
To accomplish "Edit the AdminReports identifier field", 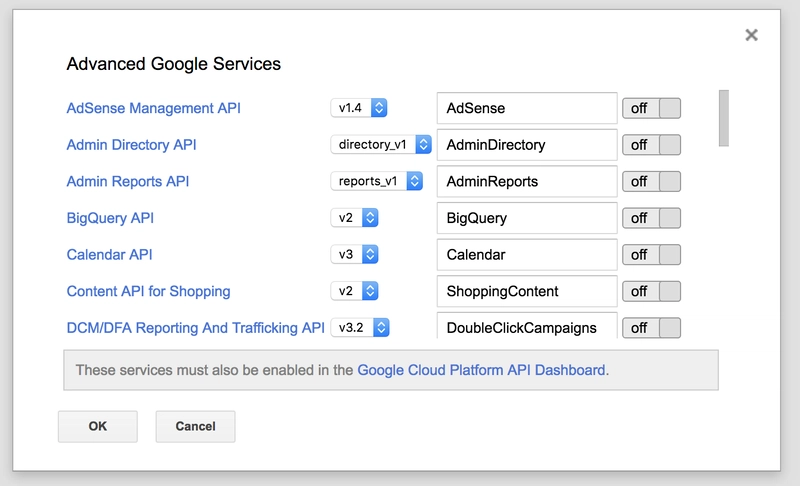I will (x=527, y=182).
